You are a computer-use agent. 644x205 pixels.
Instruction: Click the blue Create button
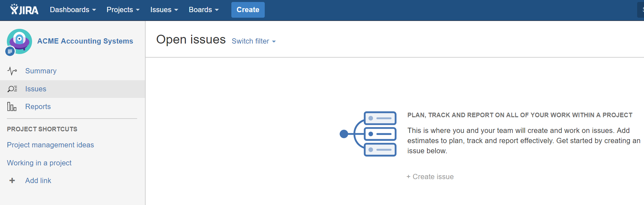[x=248, y=10]
